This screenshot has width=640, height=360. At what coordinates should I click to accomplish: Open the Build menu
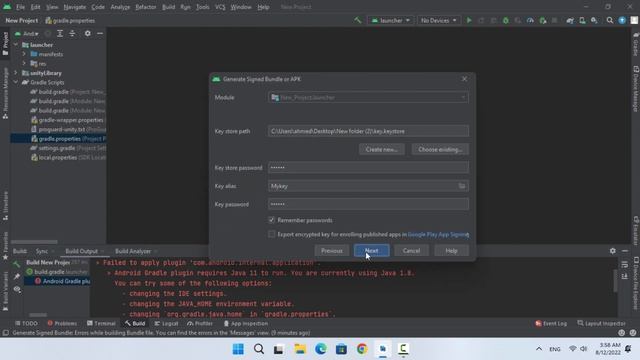(x=168, y=7)
